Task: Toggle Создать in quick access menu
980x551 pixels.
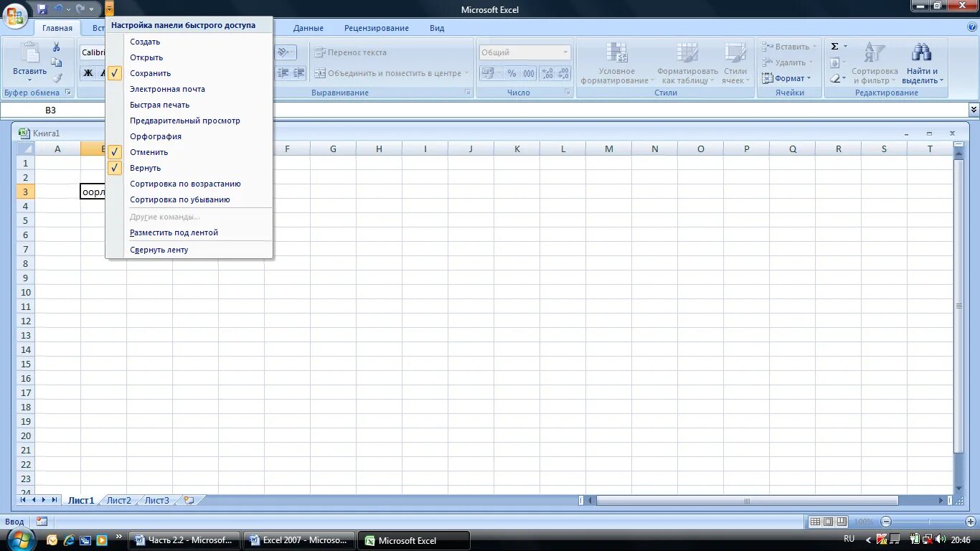Action: coord(189,42)
